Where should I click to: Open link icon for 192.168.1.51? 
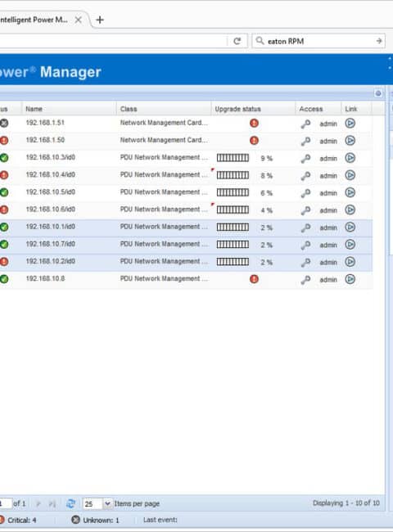350,123
